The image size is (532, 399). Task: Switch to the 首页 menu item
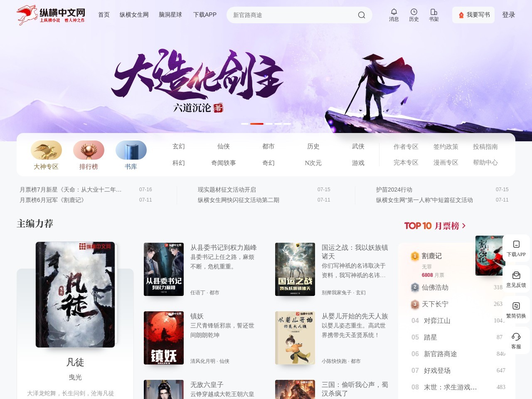click(103, 15)
